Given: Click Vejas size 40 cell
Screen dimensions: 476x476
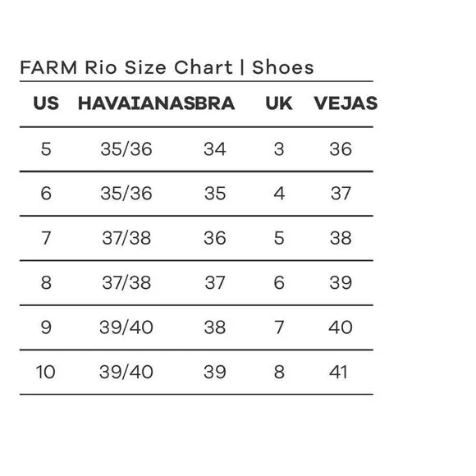Looking at the screenshot, I should pos(341,327).
